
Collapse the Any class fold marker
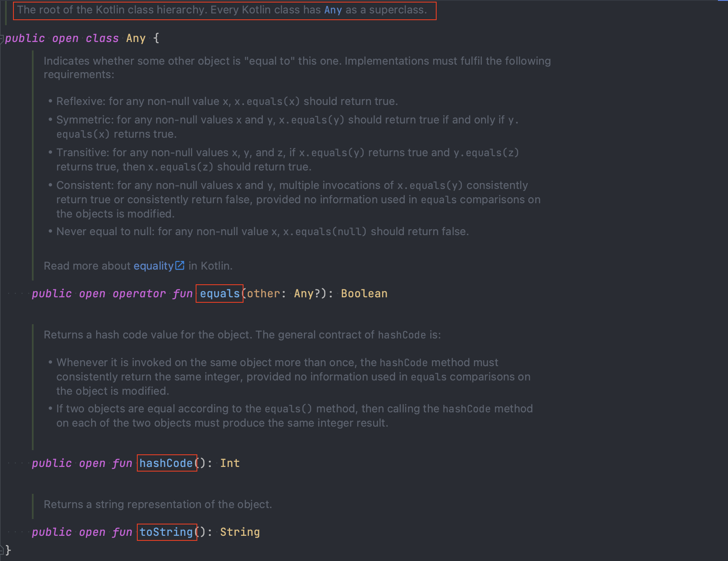[x=2, y=39]
